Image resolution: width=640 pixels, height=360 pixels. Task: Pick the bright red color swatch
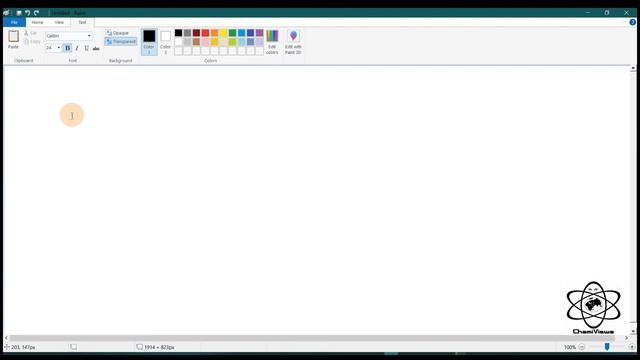205,33
